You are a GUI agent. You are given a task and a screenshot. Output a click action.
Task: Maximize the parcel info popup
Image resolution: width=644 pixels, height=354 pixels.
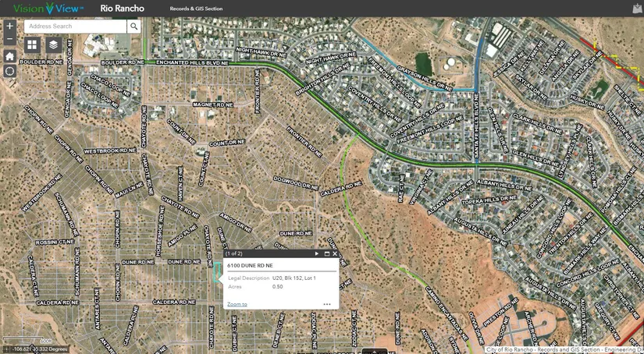point(326,253)
